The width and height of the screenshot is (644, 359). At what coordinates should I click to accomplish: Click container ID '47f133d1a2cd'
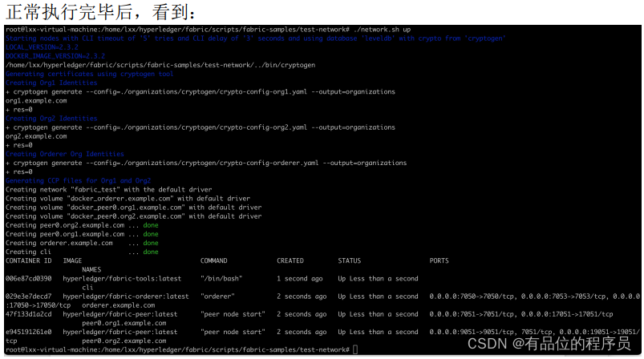pyautogui.click(x=28, y=314)
